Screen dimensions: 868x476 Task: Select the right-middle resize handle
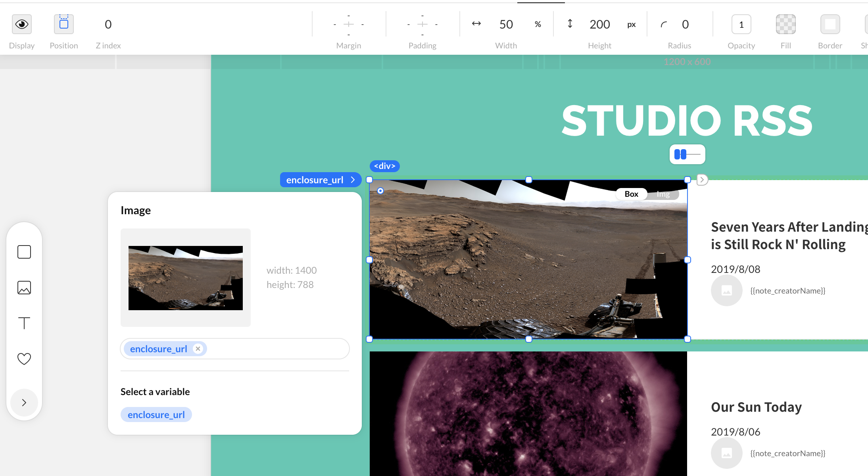click(687, 260)
